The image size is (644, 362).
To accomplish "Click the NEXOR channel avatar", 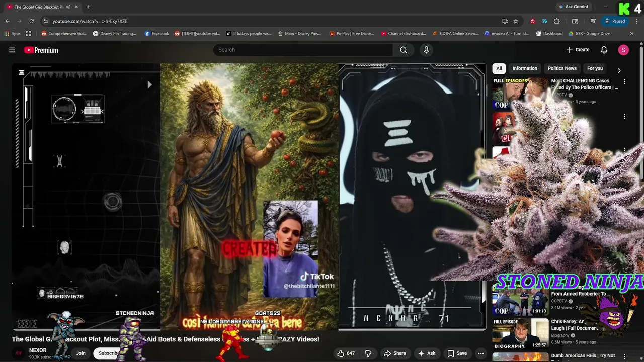I will click(x=19, y=353).
